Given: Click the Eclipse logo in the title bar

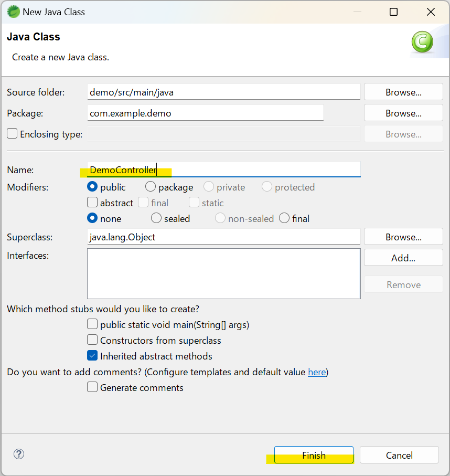Looking at the screenshot, I should coord(13,12).
